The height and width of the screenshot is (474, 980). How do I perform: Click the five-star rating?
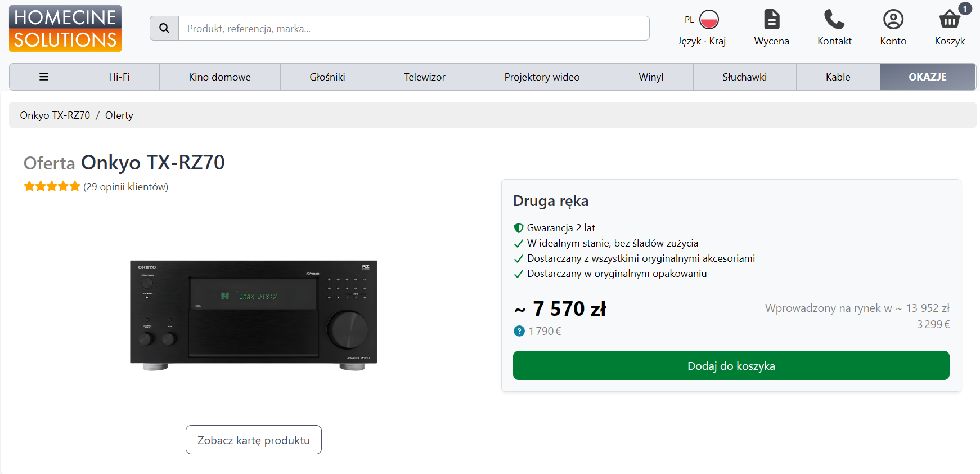tap(52, 187)
